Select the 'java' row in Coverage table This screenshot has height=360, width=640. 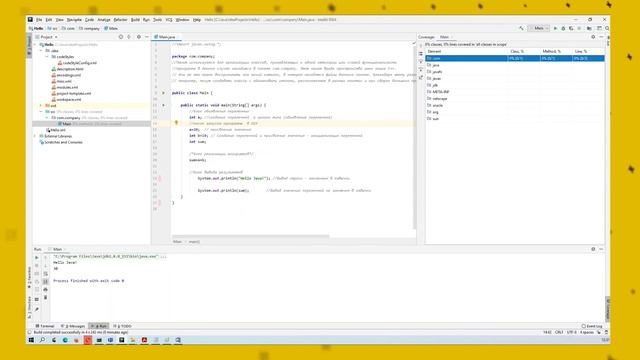click(x=515, y=65)
